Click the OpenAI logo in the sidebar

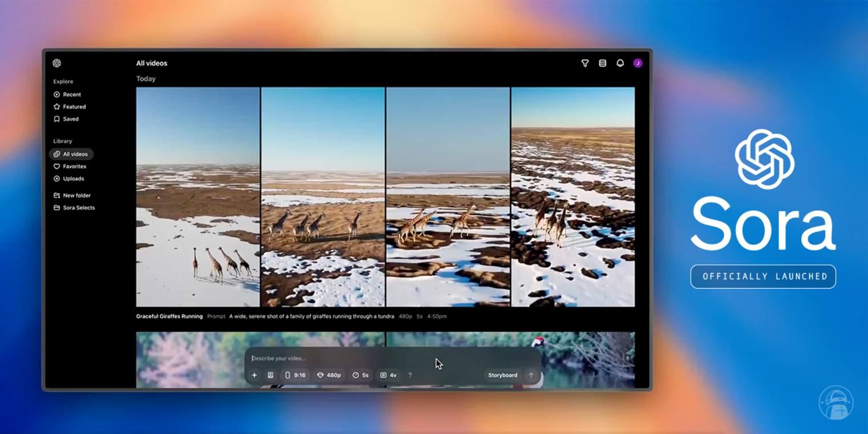[57, 63]
